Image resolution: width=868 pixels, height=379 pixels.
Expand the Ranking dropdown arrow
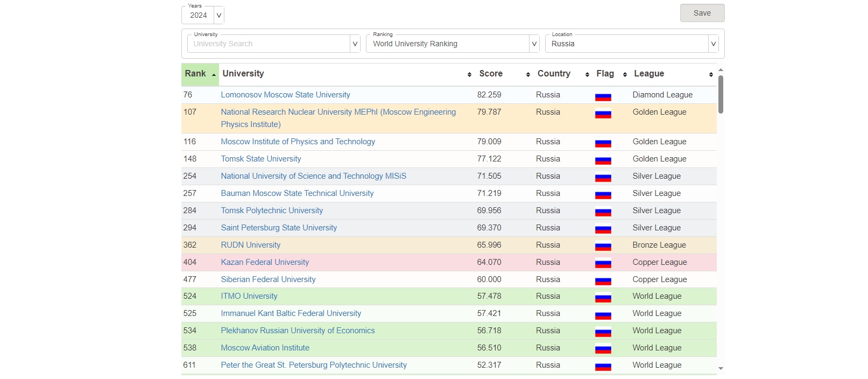pos(534,44)
